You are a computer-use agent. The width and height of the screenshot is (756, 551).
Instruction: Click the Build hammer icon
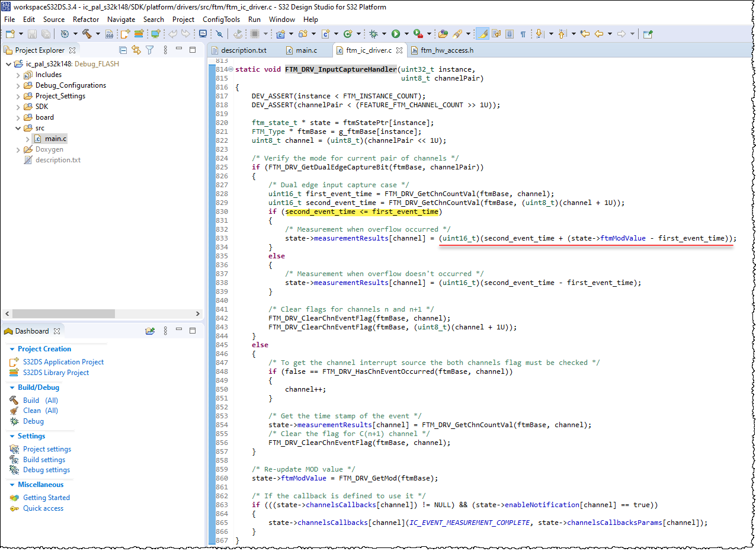87,34
